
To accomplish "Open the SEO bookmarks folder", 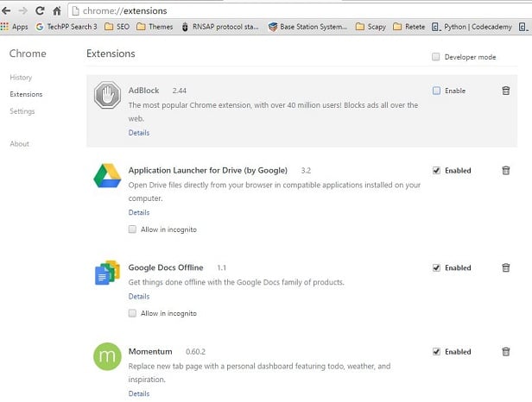I will 117,27.
